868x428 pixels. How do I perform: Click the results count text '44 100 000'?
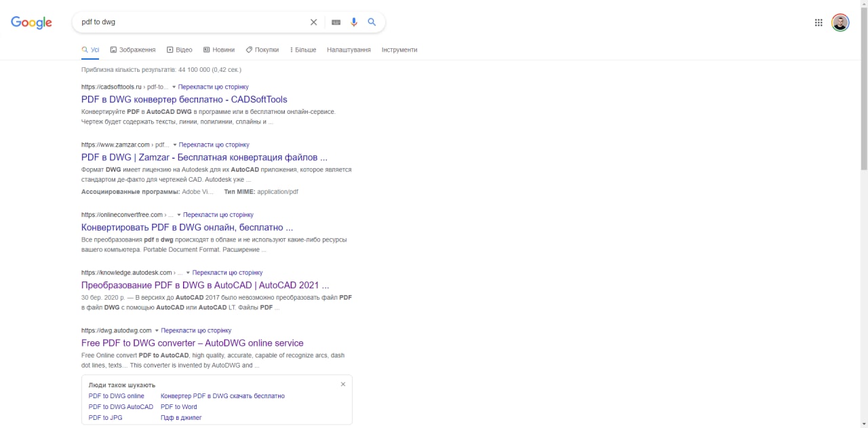pyautogui.click(x=194, y=70)
